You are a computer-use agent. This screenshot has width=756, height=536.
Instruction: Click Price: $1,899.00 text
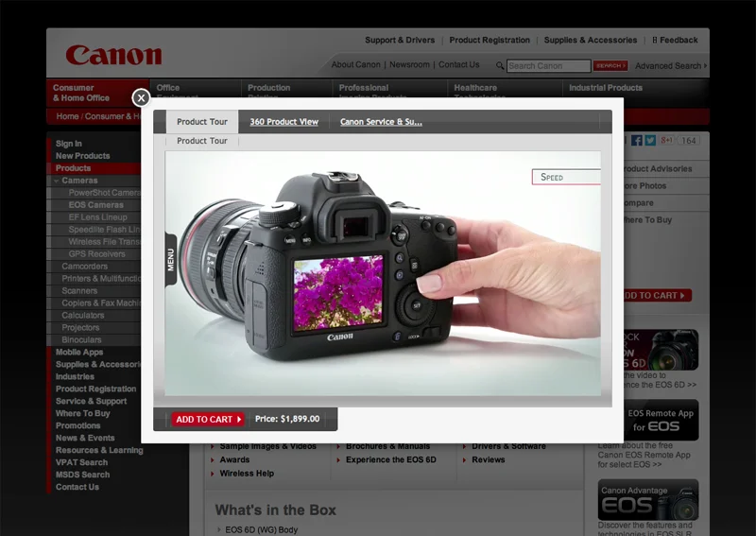(287, 419)
